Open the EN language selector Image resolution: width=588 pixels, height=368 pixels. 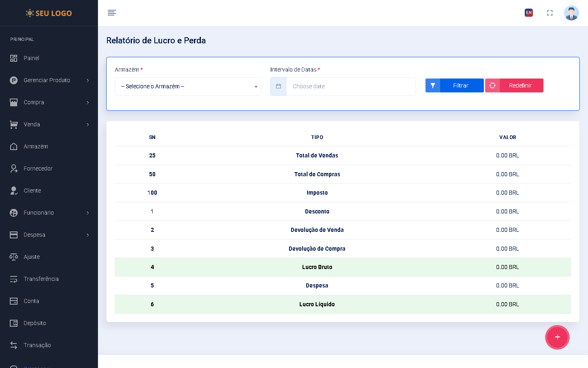529,13
